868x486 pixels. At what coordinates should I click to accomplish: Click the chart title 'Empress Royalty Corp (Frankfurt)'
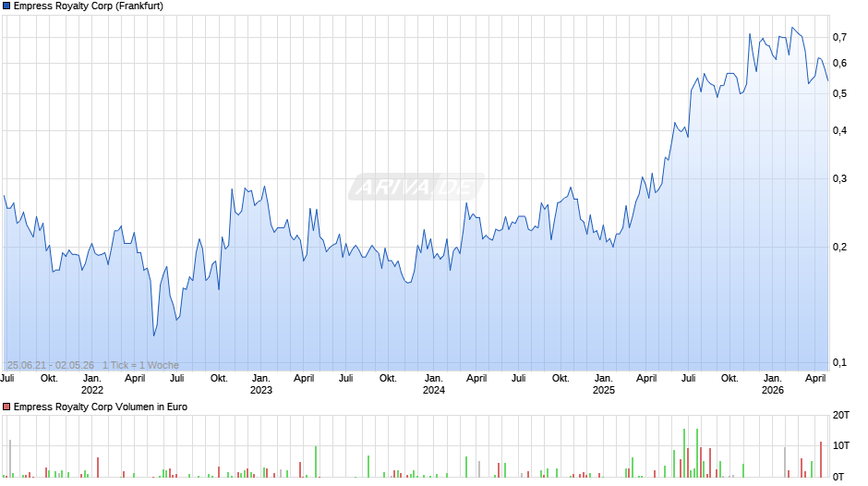(89, 6)
